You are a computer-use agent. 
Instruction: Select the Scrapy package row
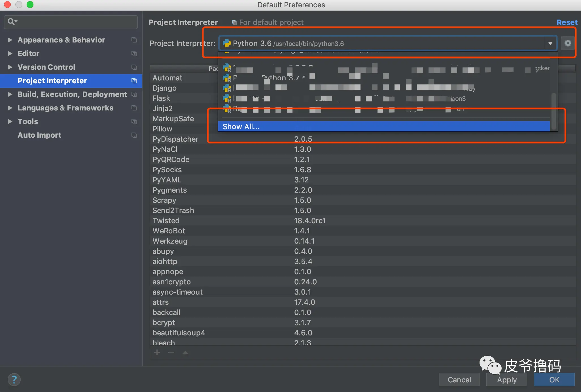coord(164,200)
